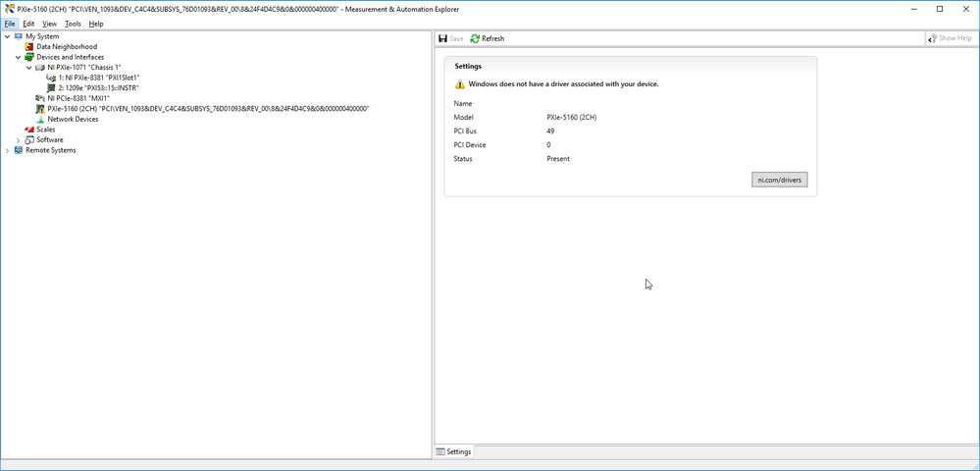Click the Devices and Interfaces icon
Image resolution: width=980 pixels, height=471 pixels.
29,57
